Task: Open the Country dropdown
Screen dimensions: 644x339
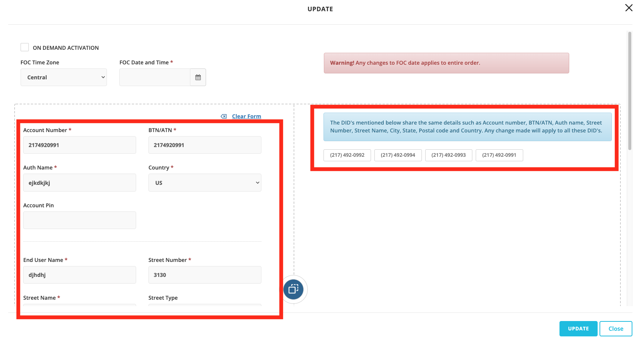Action: pyautogui.click(x=205, y=183)
